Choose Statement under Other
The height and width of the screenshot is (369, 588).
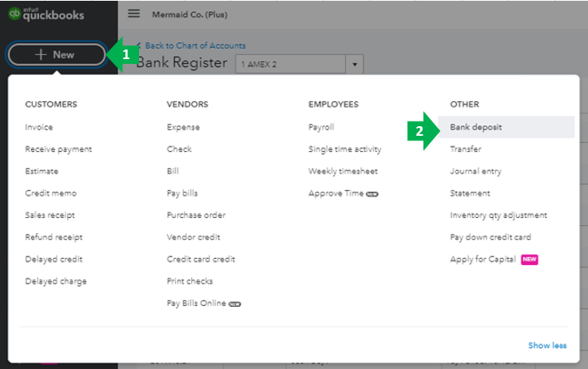(x=470, y=193)
